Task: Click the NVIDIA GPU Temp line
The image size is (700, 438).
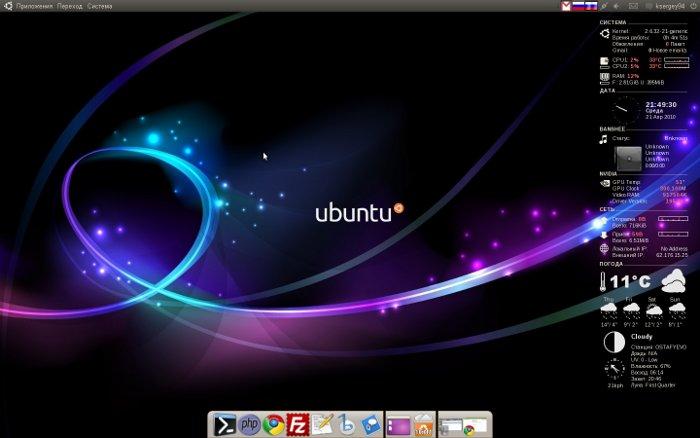Action: pyautogui.click(x=649, y=182)
